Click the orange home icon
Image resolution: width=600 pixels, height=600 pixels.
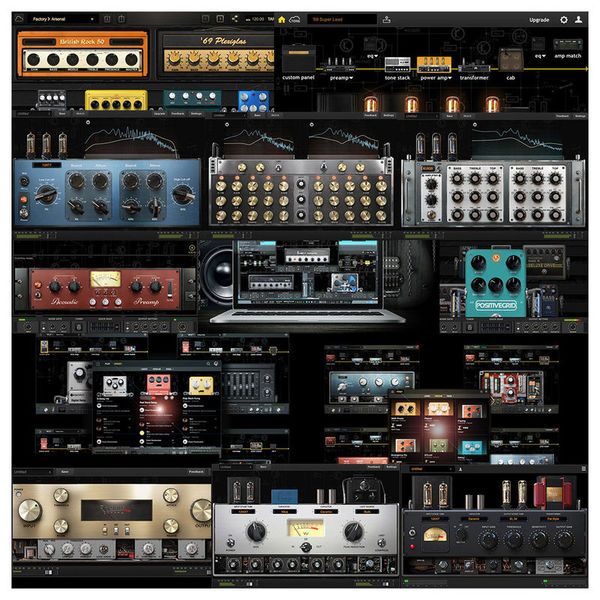coord(282,20)
